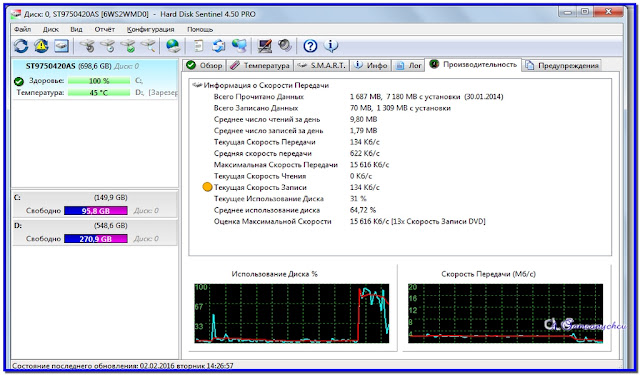
Task: Click the orange dot beside Текущая Скорость Записи
Action: pos(207,187)
